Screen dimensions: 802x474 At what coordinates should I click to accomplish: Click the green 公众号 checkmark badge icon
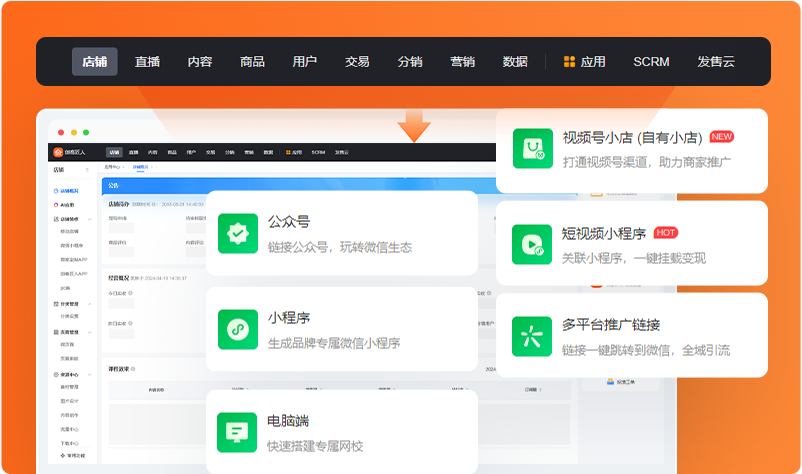pyautogui.click(x=238, y=234)
